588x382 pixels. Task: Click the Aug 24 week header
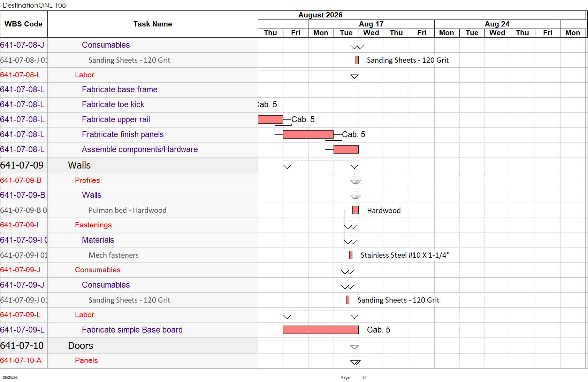click(497, 24)
